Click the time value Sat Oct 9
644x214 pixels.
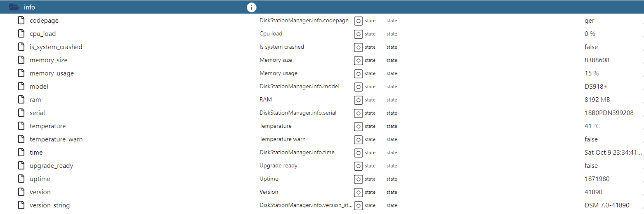coord(613,153)
